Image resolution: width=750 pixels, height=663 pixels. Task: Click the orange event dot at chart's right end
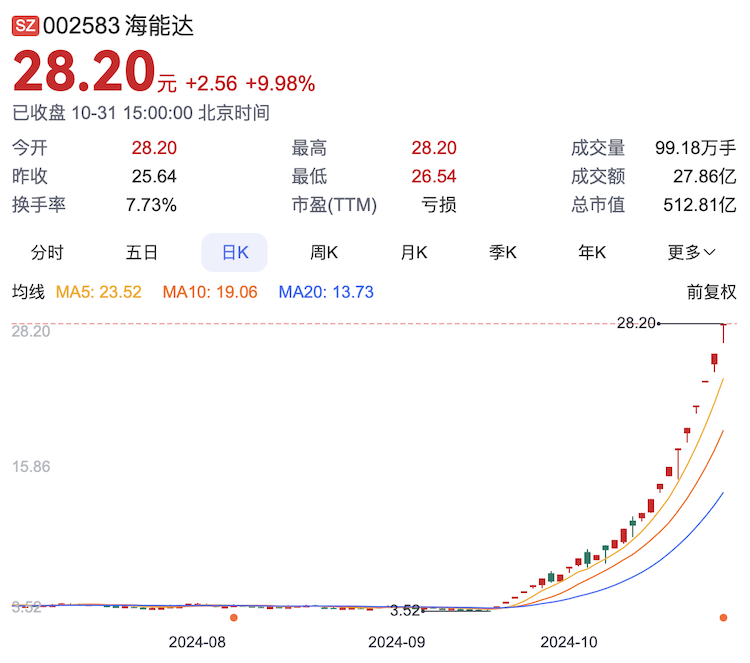[x=723, y=618]
